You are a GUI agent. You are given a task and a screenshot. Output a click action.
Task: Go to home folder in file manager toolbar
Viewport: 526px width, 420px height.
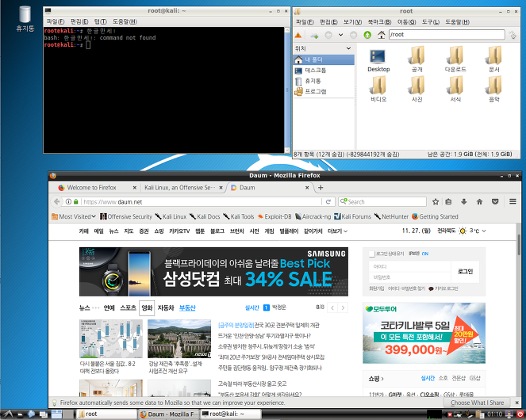point(381,35)
